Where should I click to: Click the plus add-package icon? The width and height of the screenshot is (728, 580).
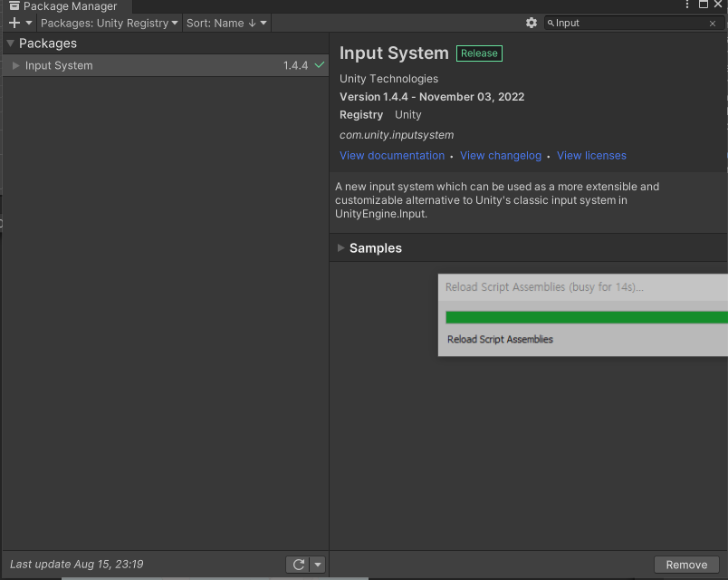tap(14, 23)
